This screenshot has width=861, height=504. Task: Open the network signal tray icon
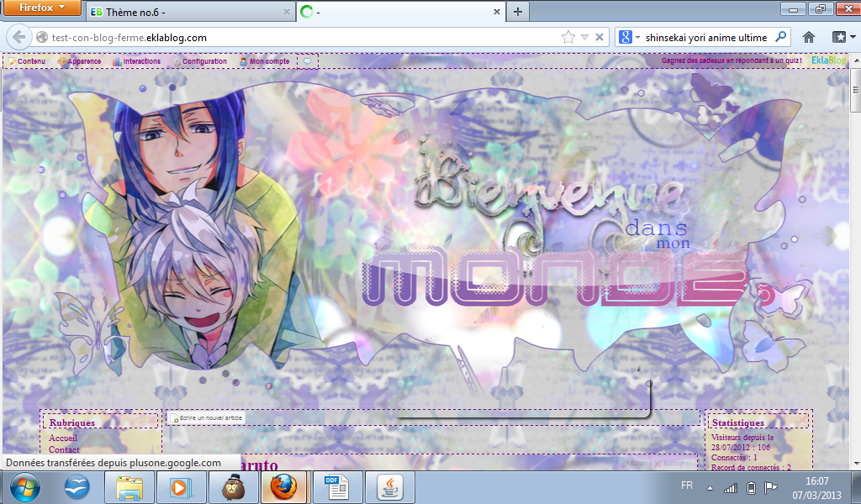tap(731, 487)
